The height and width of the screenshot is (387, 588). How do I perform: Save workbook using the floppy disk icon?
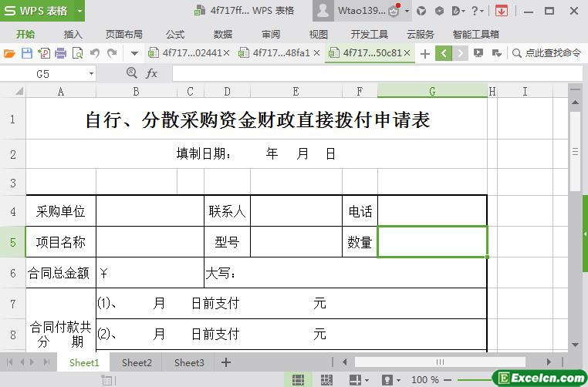pyautogui.click(x=27, y=53)
